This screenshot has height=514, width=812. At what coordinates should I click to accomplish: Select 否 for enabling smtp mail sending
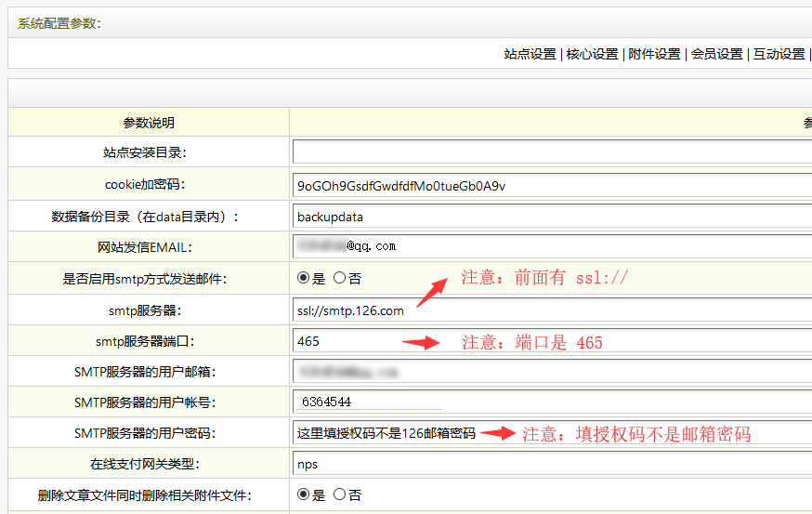coord(339,278)
